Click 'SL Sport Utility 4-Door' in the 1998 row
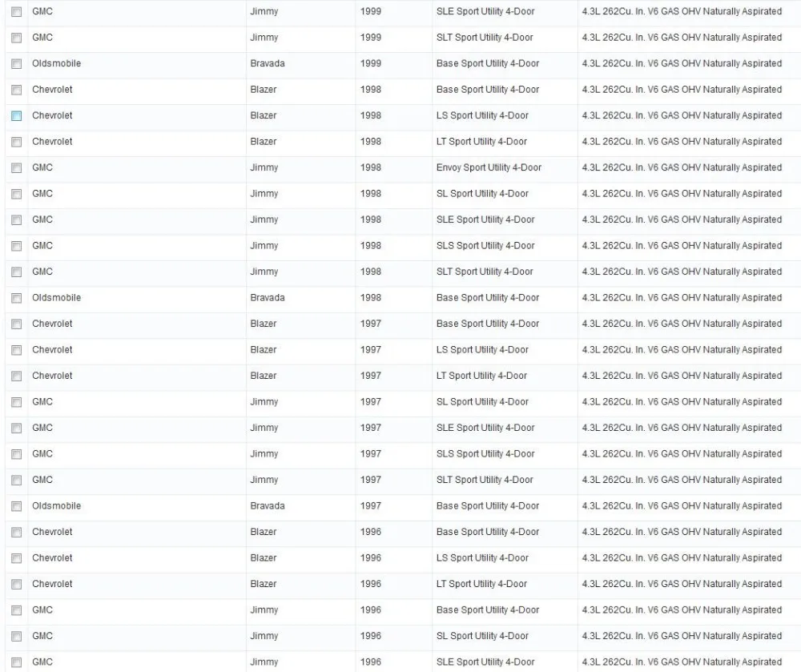 (482, 194)
